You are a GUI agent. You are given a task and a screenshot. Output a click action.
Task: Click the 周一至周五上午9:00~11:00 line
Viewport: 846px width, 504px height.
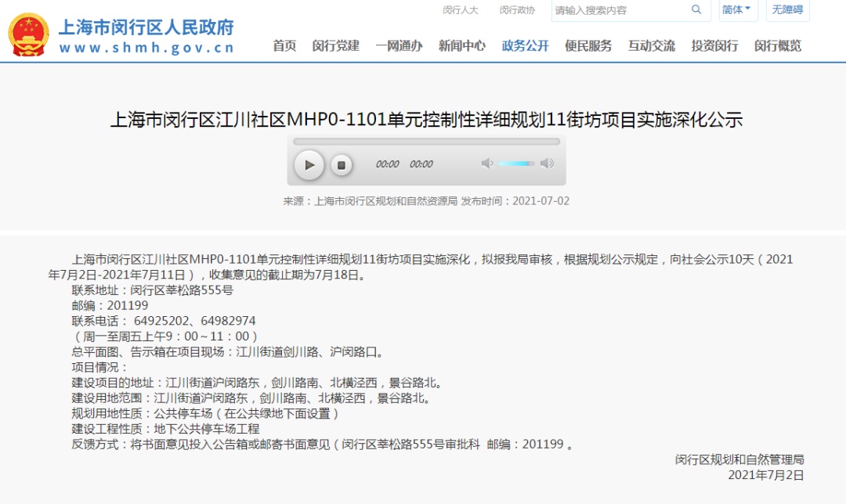(x=164, y=337)
